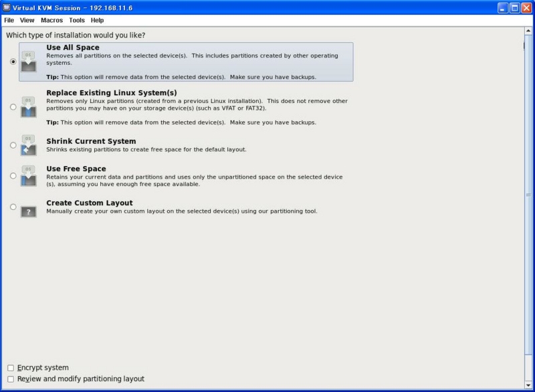Enable the Encrypt system checkbox
Viewport: 535px width, 392px height.
click(9, 367)
